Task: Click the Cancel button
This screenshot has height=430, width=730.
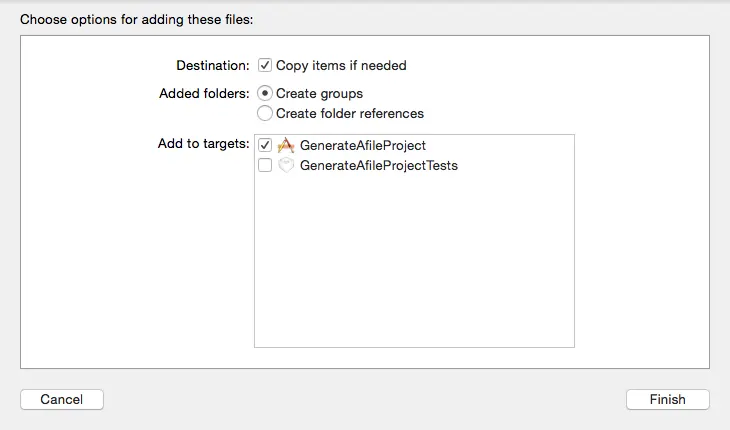Action: (62, 399)
